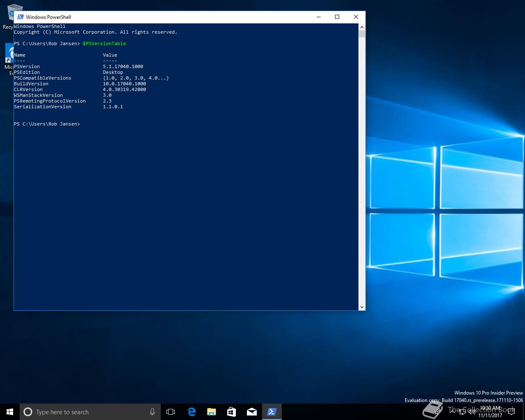
Task: Open the Microsoft Store taskbar icon
Action: click(x=231, y=412)
